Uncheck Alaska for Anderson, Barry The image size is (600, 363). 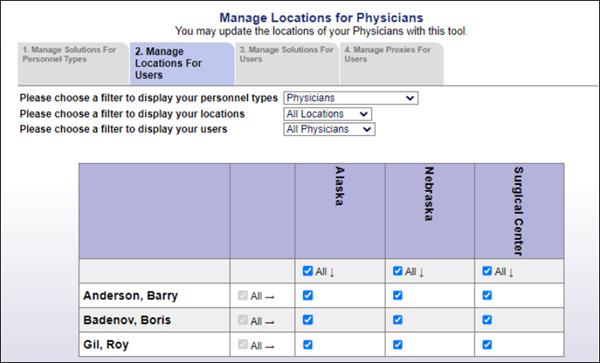[308, 295]
